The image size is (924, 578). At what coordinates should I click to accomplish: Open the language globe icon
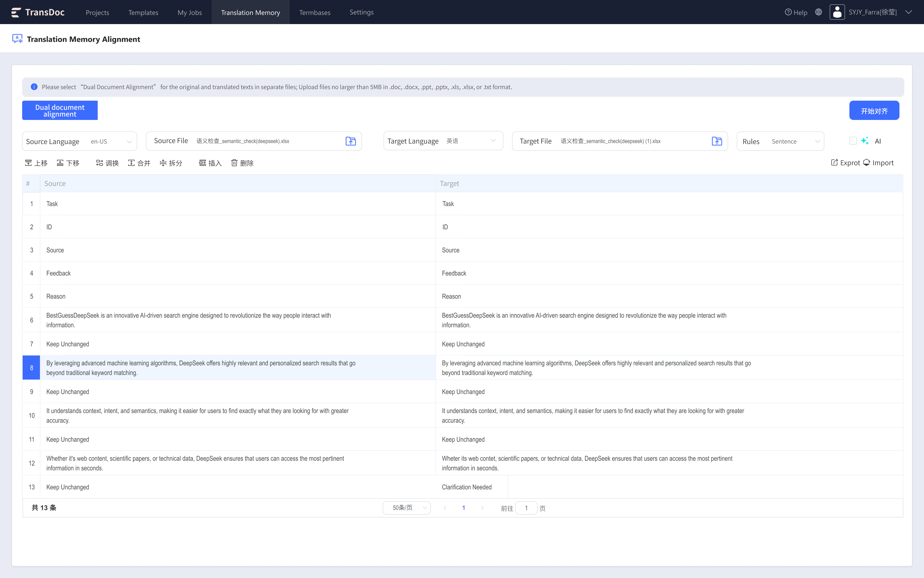[x=818, y=12]
